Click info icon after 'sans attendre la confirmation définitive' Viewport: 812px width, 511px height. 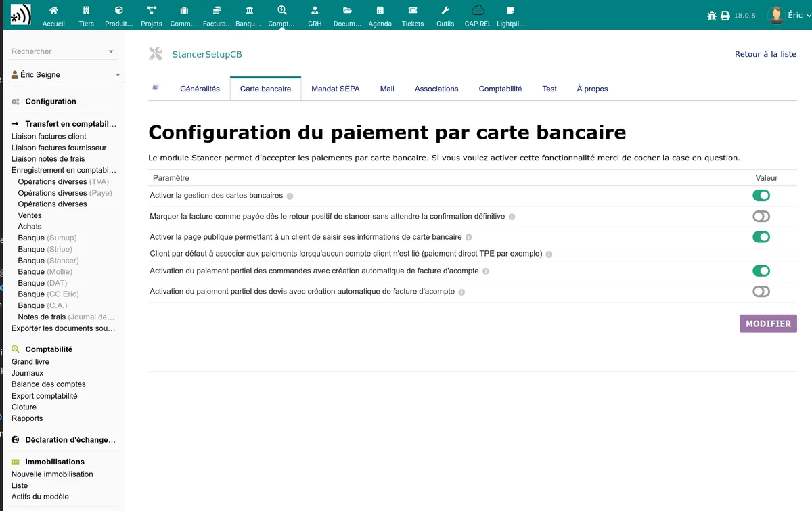512,217
